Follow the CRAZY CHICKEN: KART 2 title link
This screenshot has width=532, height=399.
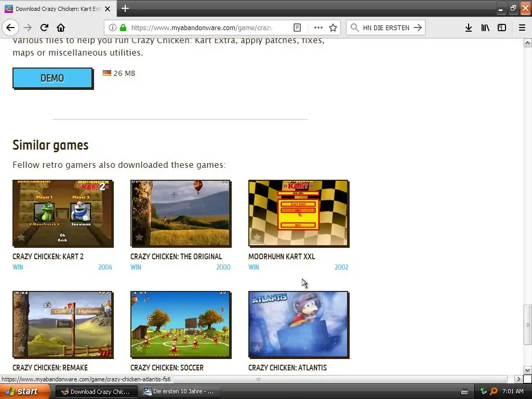tap(48, 257)
